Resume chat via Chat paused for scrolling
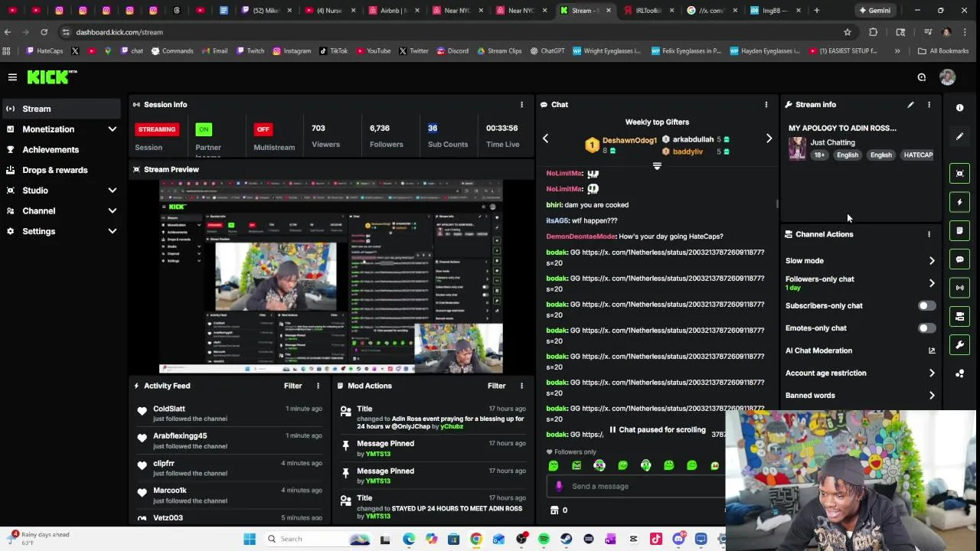 657,430
